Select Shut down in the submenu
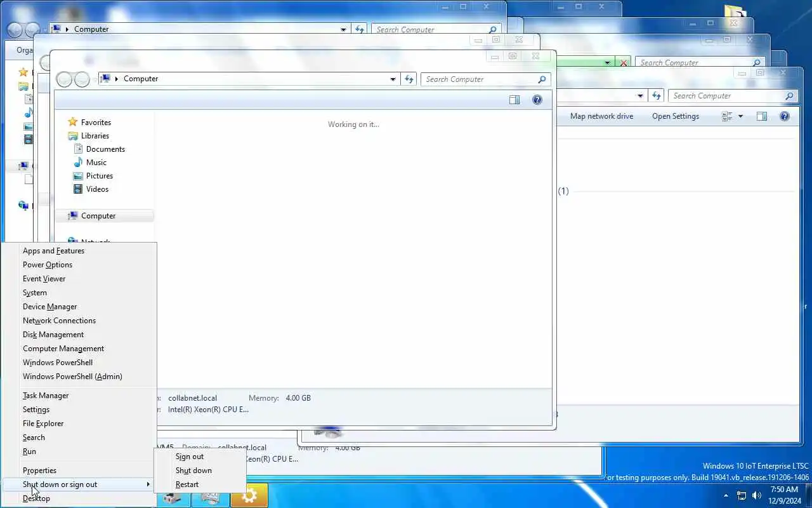This screenshot has height=508, width=812. coord(200,471)
